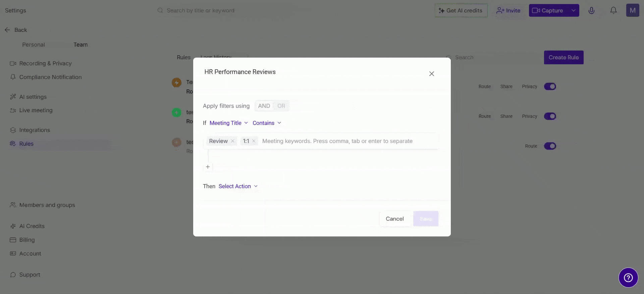Click the Compliance Notification bell icon
Screen dimensions: 644x294
pos(13,77)
